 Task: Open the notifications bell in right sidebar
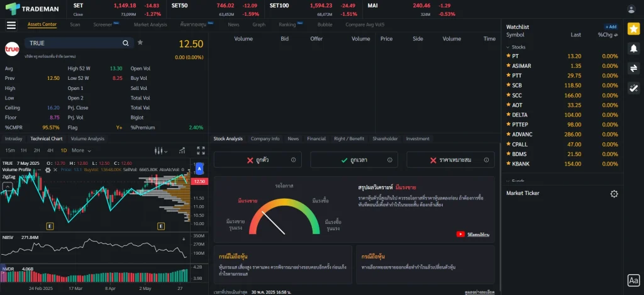coord(633,48)
